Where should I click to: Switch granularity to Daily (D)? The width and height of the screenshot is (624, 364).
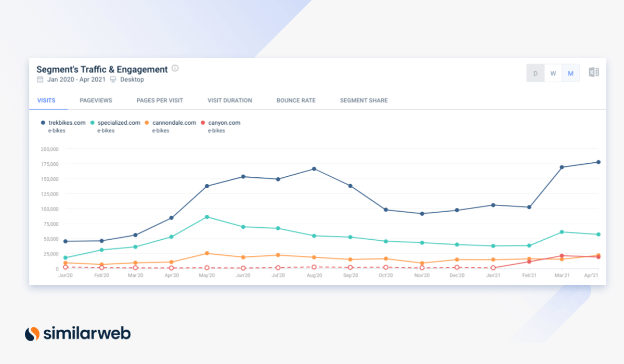coord(535,73)
